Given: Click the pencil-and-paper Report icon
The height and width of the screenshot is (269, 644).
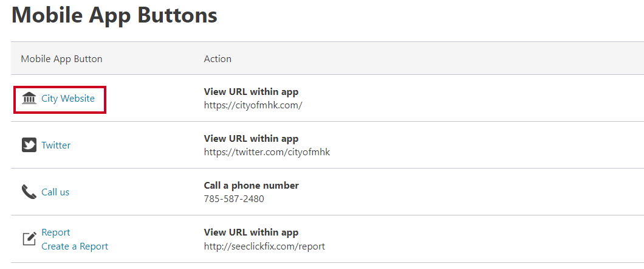Looking at the screenshot, I should pos(29,239).
